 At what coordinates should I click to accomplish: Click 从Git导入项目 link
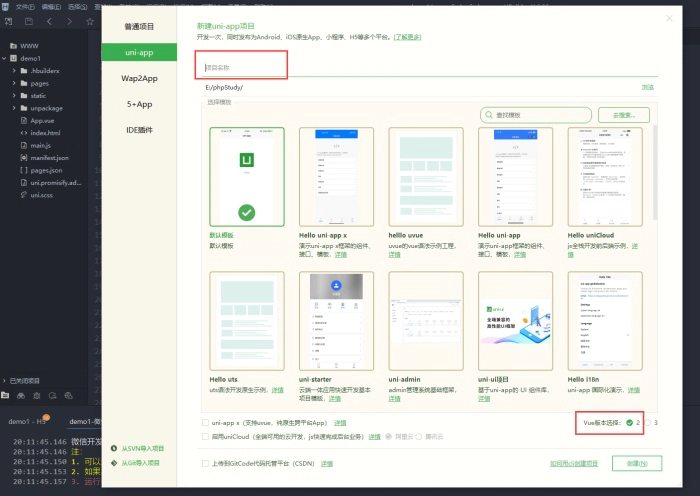[141, 463]
